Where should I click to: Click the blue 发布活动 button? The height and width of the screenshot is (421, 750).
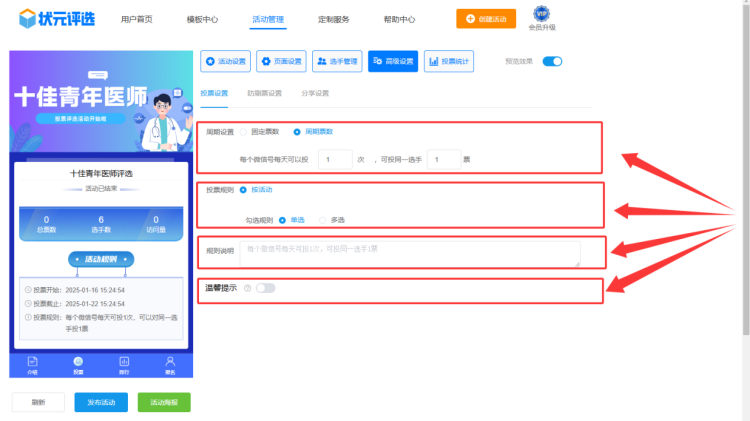click(101, 402)
